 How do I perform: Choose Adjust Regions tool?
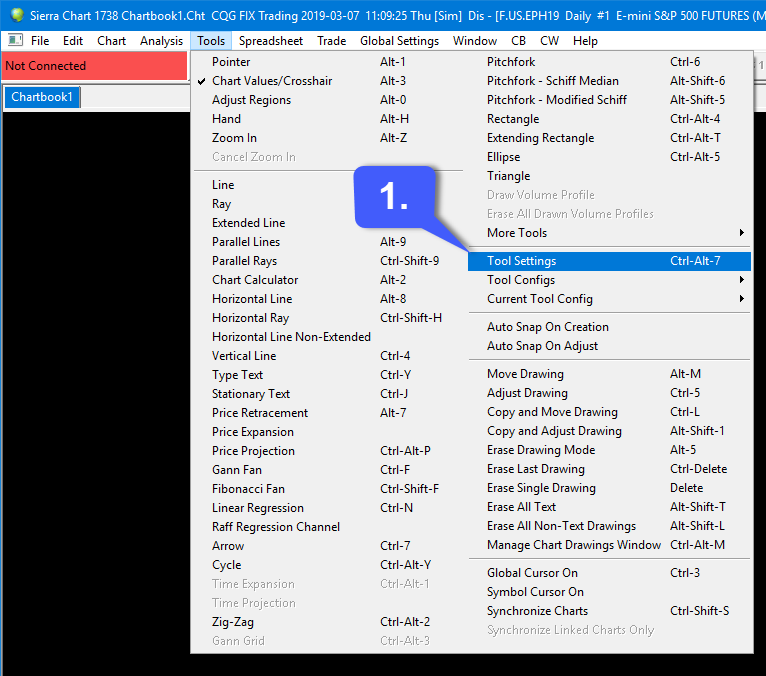pos(326,100)
